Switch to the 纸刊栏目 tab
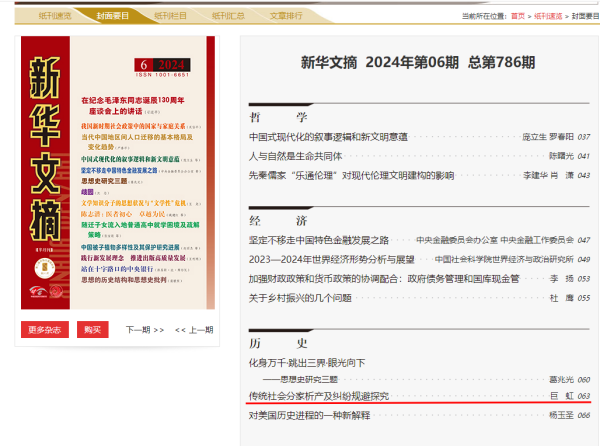 pos(170,16)
